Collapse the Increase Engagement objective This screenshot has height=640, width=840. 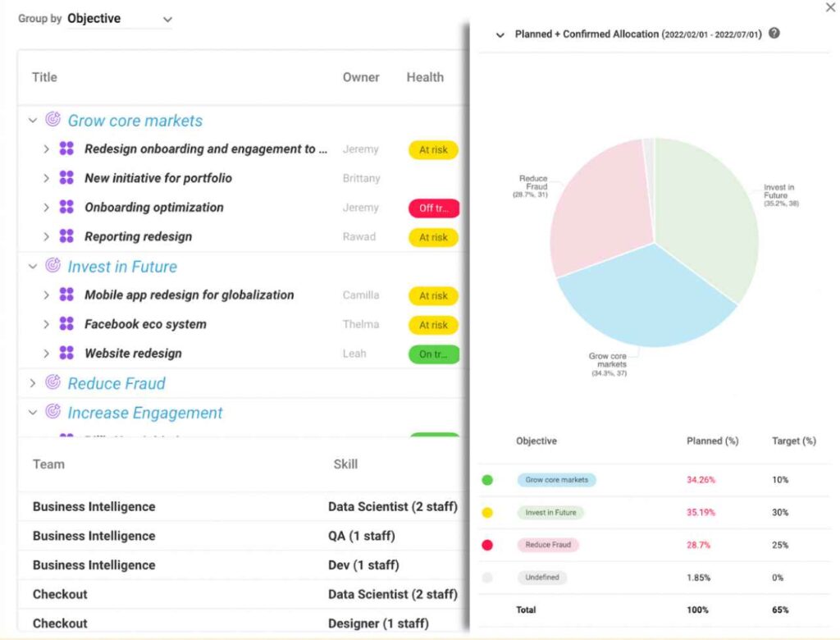pyautogui.click(x=33, y=413)
